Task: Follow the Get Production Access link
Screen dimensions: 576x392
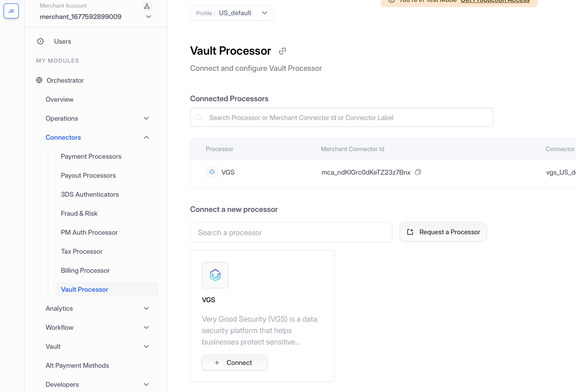Action: coord(495,1)
